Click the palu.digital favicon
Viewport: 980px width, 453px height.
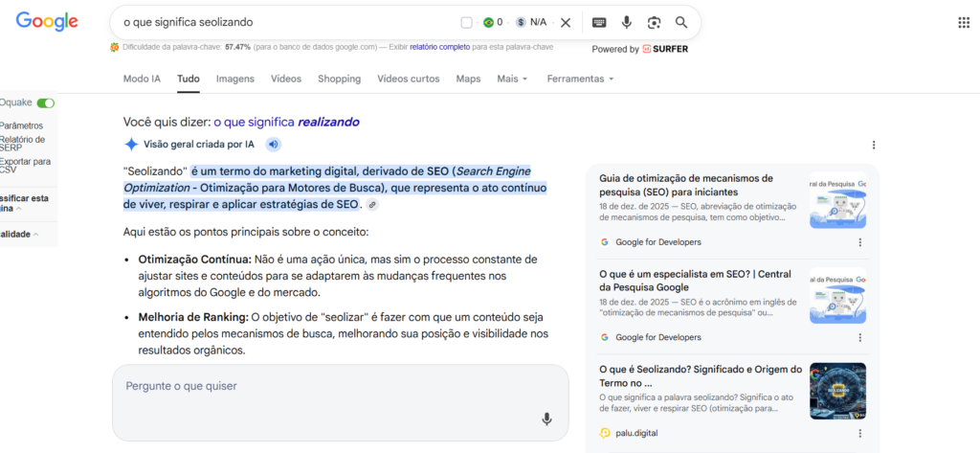(605, 433)
